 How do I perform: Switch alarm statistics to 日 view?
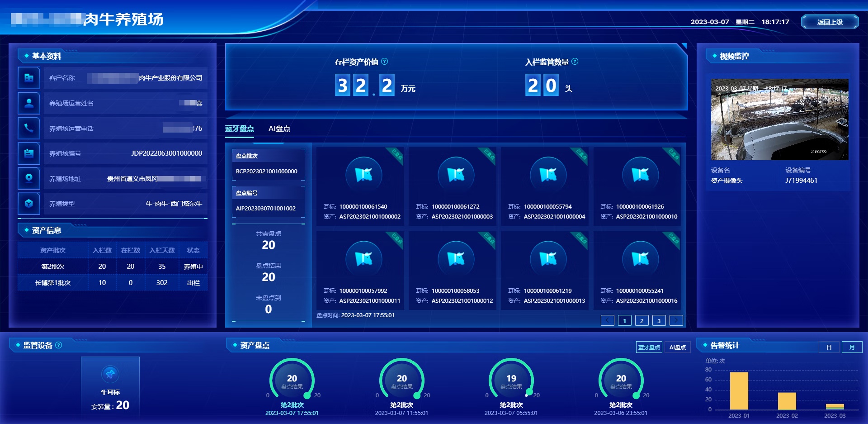point(829,347)
